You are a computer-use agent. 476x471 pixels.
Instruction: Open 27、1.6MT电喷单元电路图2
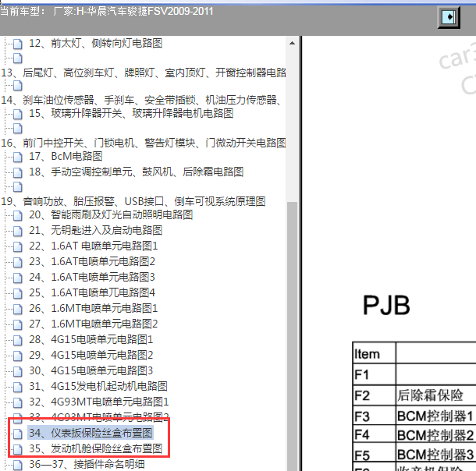(94, 324)
